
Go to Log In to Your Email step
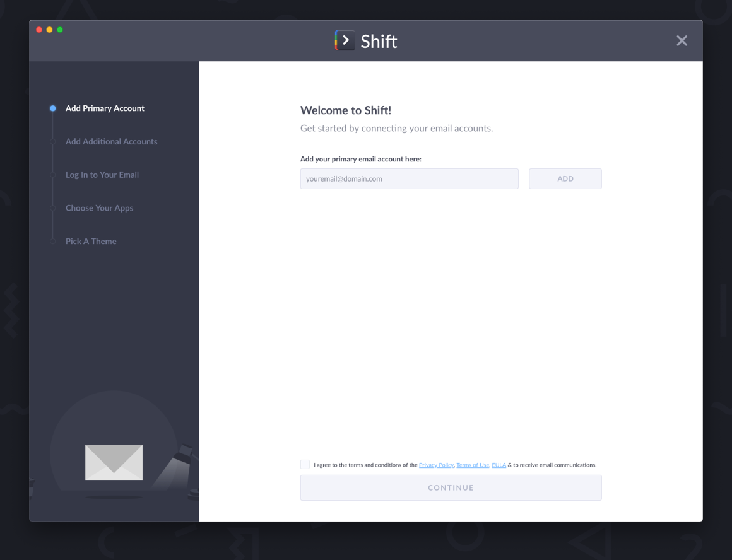[x=102, y=175]
